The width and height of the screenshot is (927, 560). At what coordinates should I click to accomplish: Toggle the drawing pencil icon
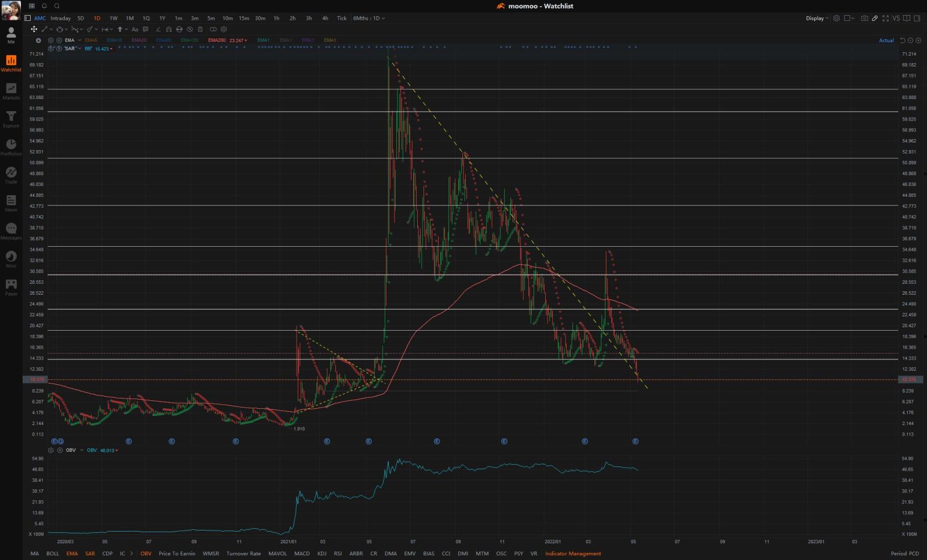click(875, 18)
